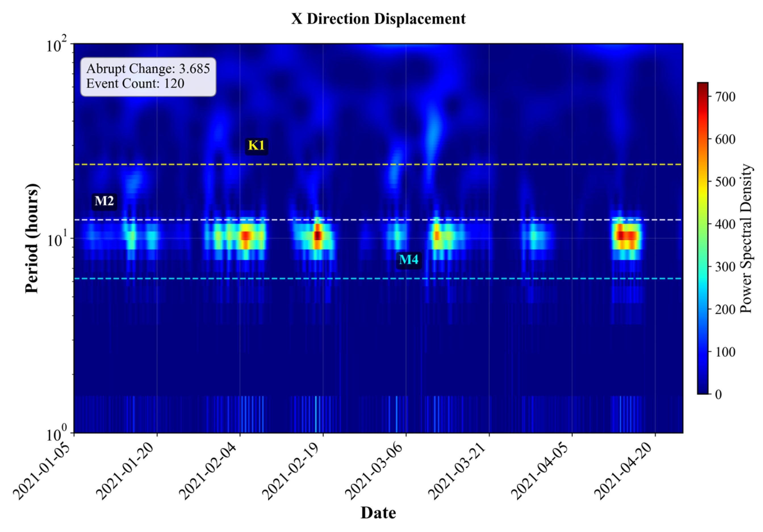Click the Abrupt Change info box

click(148, 76)
